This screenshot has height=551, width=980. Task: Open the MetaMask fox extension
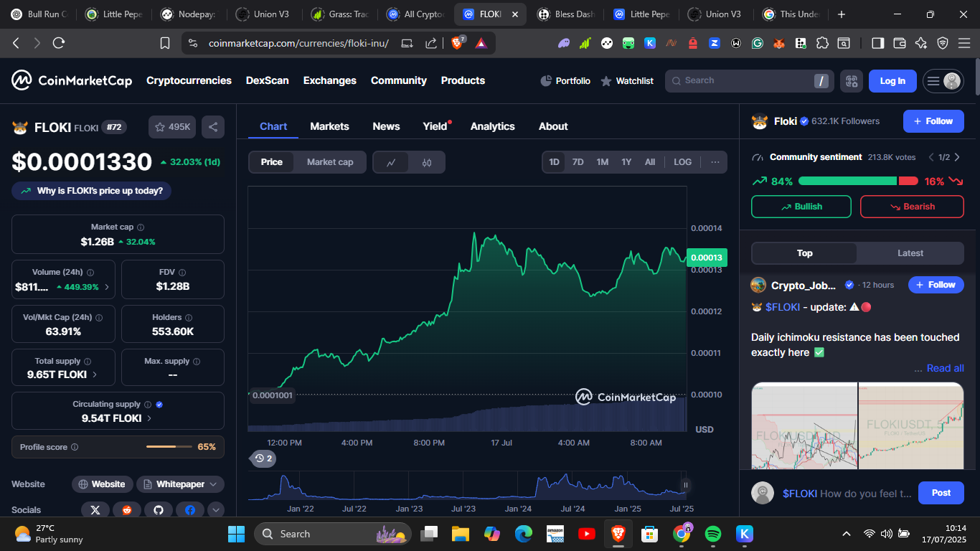778,43
